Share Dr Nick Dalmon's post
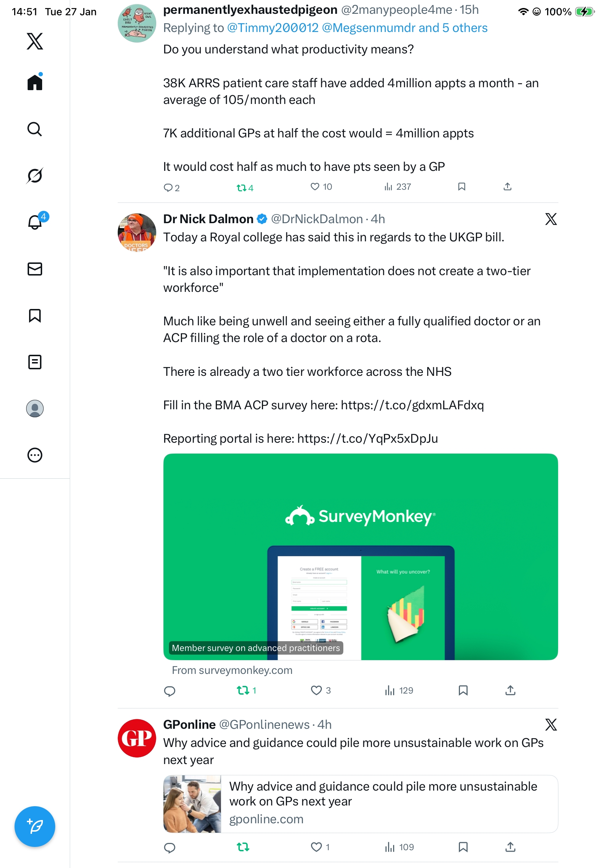 coord(510,690)
